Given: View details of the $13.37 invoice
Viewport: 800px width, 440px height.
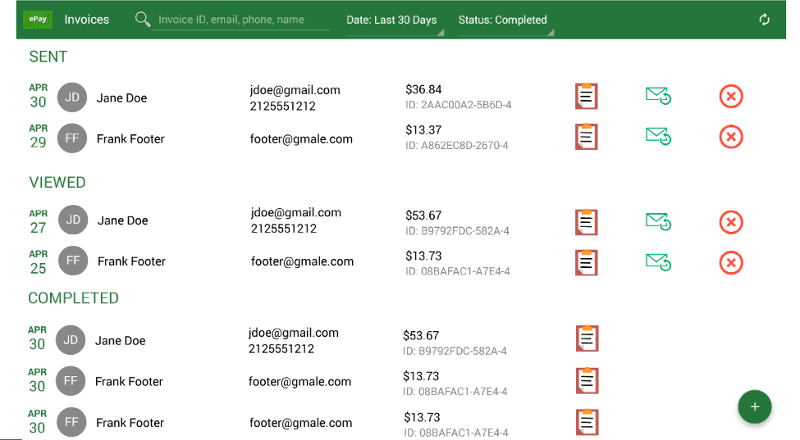Looking at the screenshot, I should 586,137.
